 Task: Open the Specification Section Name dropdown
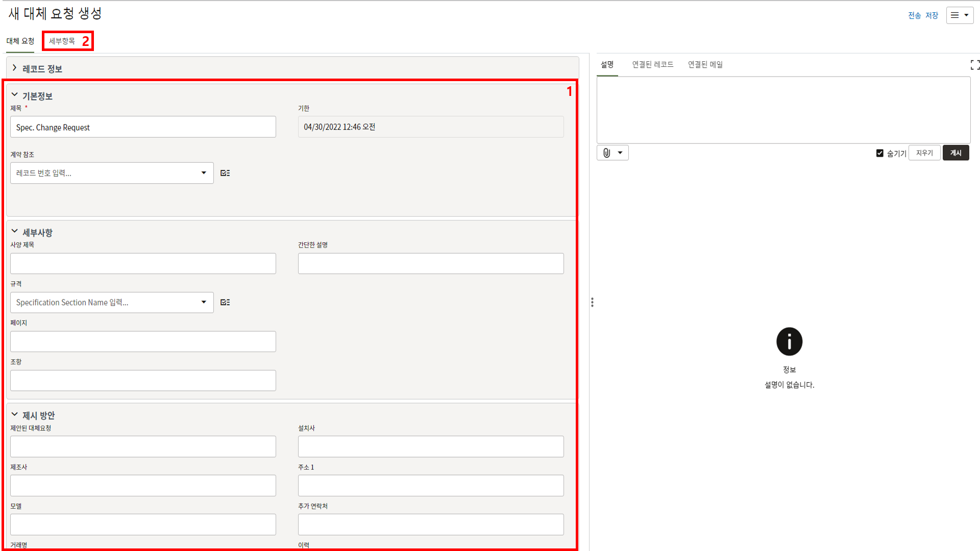pyautogui.click(x=204, y=303)
